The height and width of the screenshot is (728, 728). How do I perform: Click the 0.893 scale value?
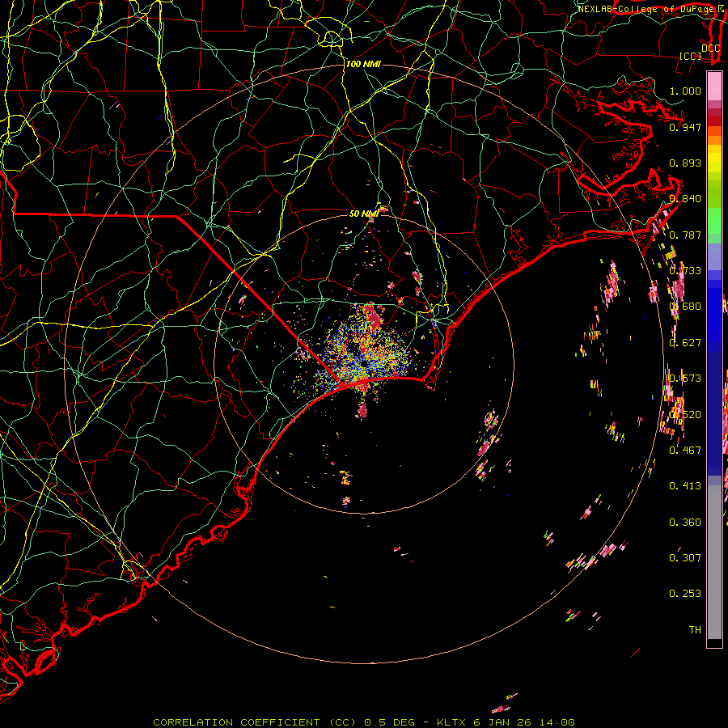coord(685,163)
